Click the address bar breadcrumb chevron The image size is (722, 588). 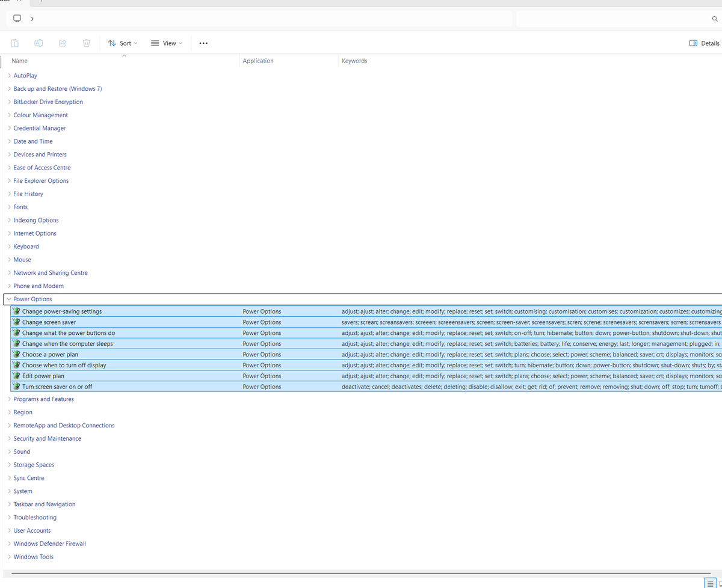pyautogui.click(x=32, y=19)
